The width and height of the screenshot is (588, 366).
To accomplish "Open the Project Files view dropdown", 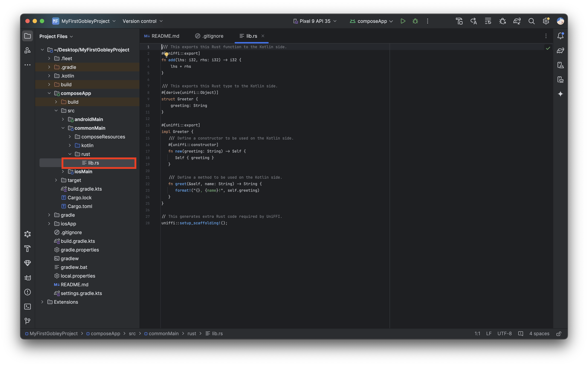I will point(56,36).
